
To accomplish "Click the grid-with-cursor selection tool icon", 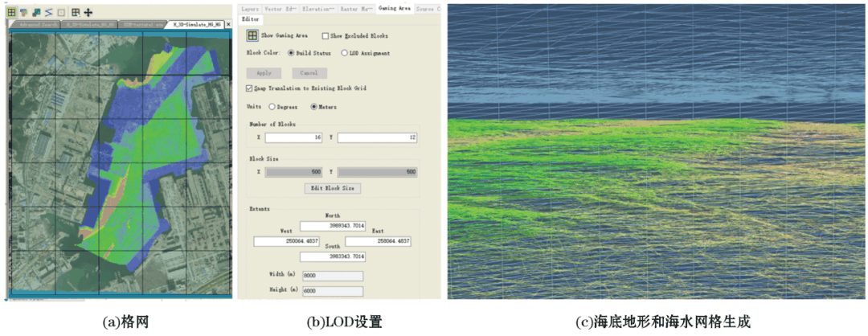I will pos(76,12).
